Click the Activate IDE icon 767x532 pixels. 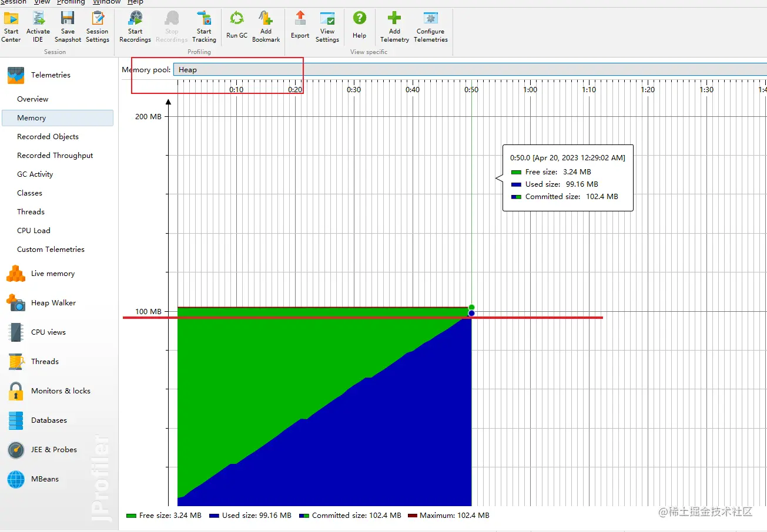tap(38, 18)
